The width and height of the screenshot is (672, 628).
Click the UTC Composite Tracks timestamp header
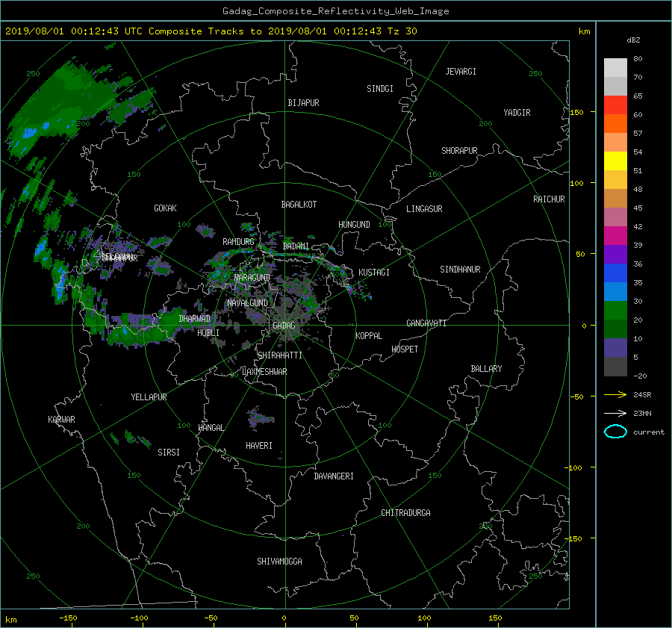click(211, 31)
